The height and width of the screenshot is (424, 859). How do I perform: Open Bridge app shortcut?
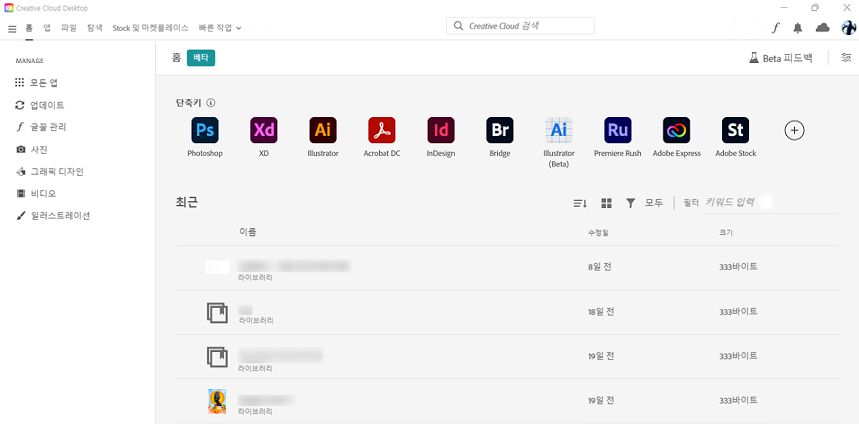(500, 130)
